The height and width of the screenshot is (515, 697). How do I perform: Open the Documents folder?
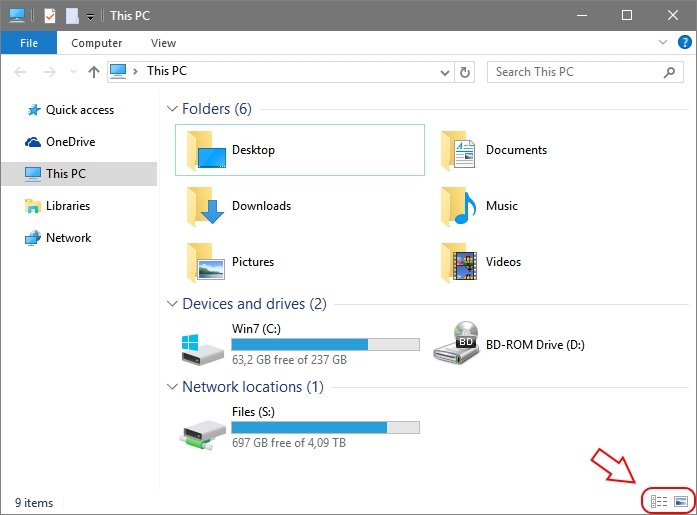click(494, 150)
